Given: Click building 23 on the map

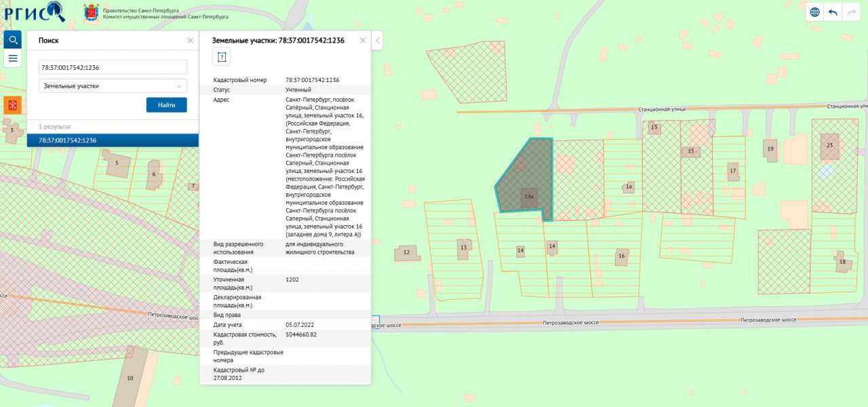Looking at the screenshot, I should coord(829,146).
